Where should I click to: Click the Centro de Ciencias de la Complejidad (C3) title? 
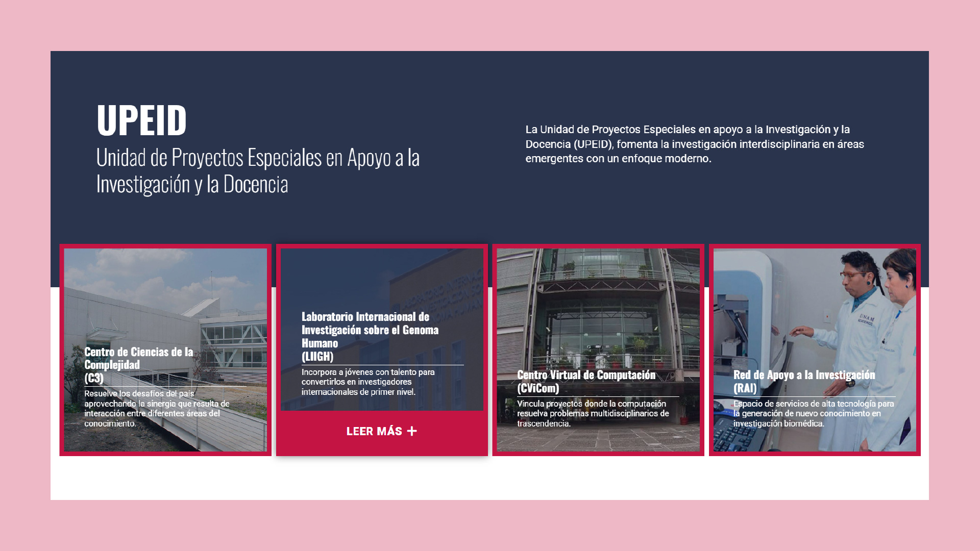pos(139,365)
